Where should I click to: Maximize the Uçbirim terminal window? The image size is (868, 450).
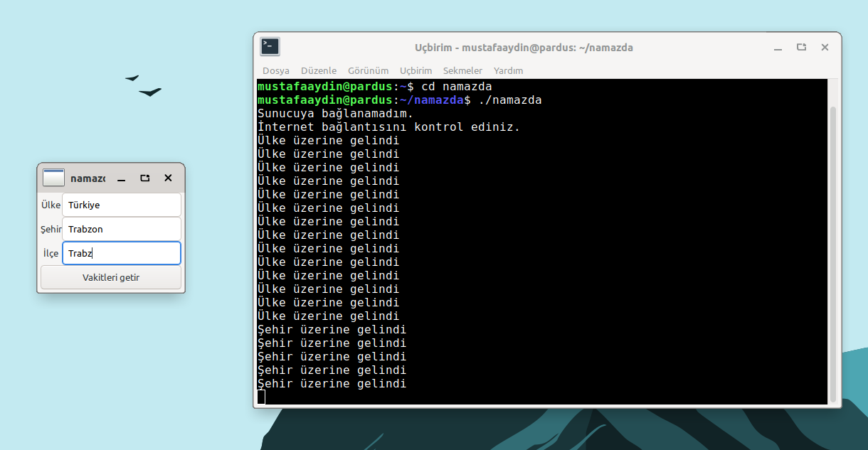(801, 48)
